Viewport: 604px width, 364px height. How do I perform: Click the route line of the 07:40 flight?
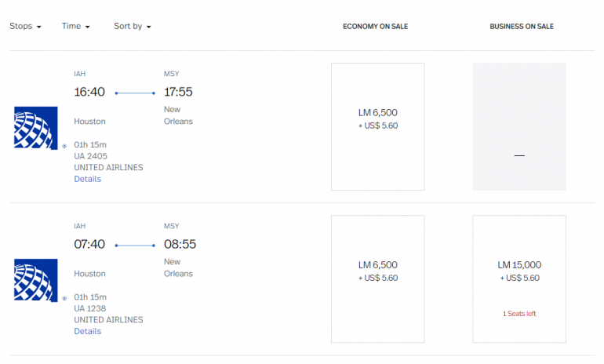[x=135, y=246]
